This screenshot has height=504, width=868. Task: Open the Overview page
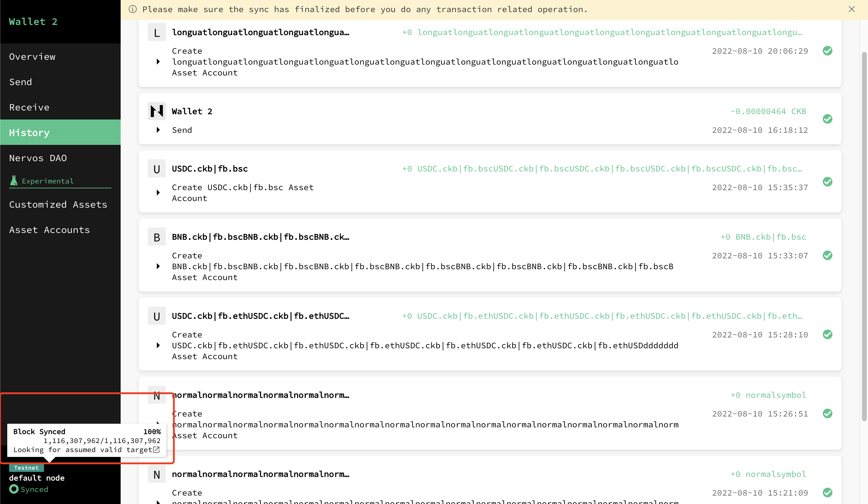coord(32,56)
